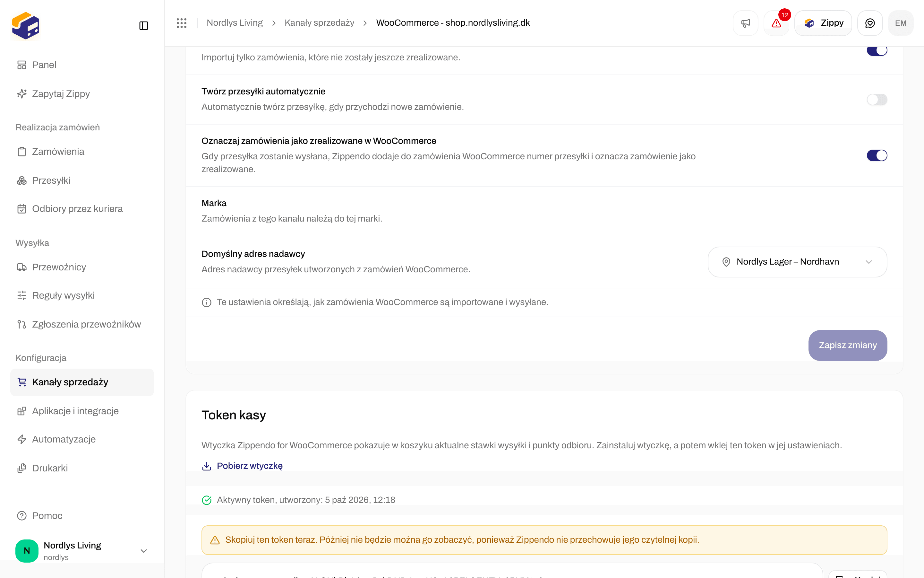Viewport: 924px width, 578px height.
Task: Click the Automatyzacje lightning icon
Action: [22, 439]
